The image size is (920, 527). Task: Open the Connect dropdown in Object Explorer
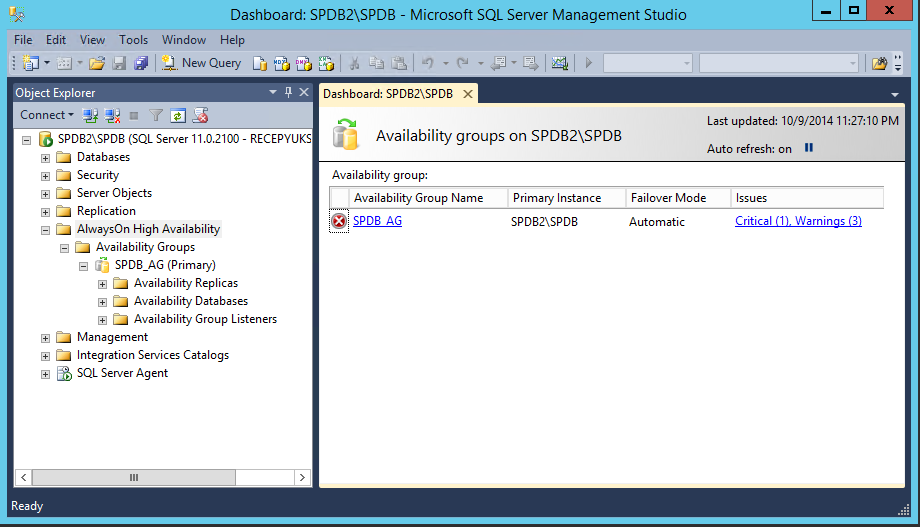47,115
